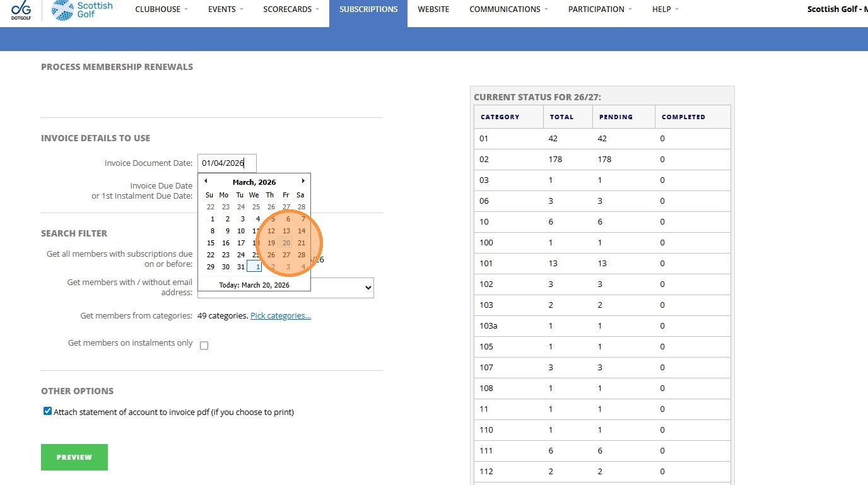
Task: Choose March 17 in the calendar
Action: coord(241,243)
